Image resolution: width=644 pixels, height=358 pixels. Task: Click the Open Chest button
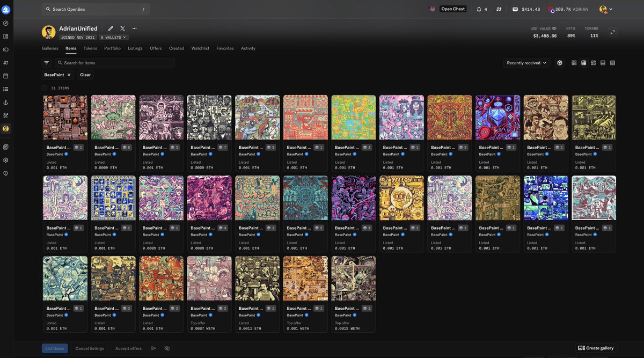click(x=453, y=9)
